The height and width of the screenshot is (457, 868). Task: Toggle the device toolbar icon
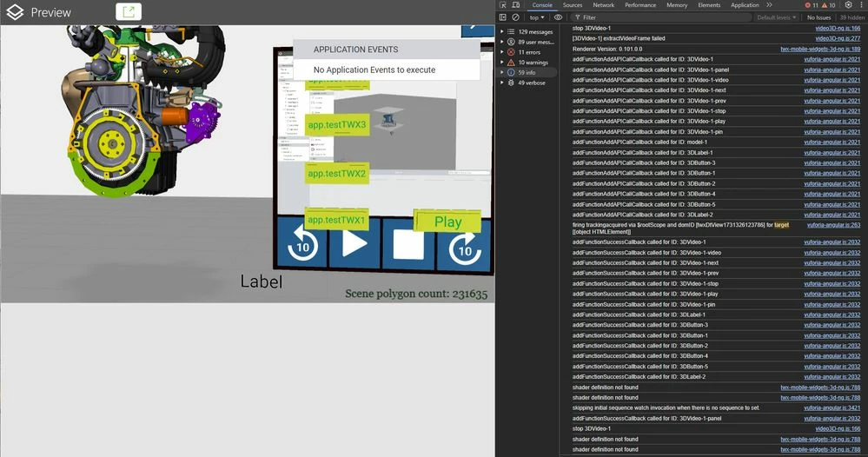pyautogui.click(x=516, y=5)
